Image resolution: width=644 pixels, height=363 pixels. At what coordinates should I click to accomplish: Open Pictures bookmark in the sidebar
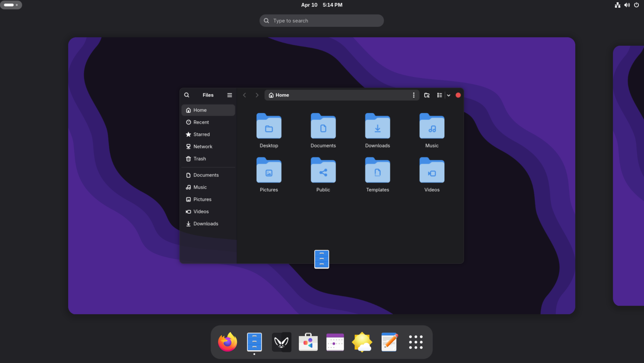pos(208,199)
